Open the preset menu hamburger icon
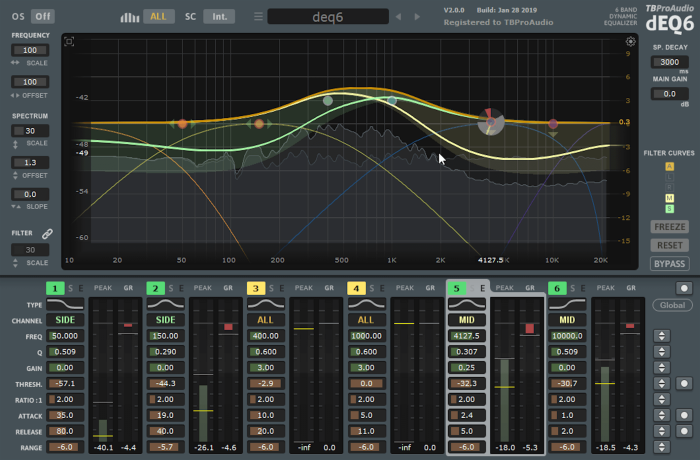The width and height of the screenshot is (700, 460). pyautogui.click(x=258, y=17)
